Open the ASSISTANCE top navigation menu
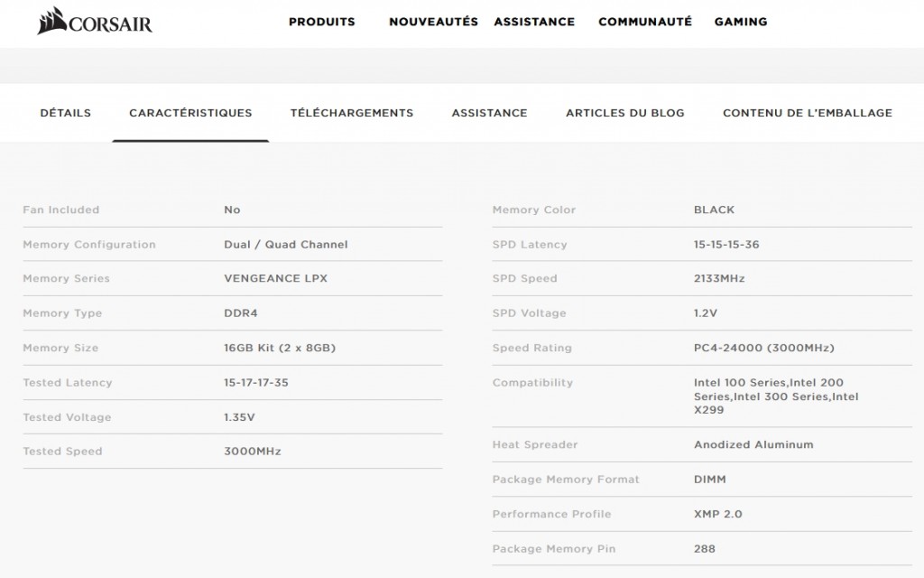Screen dimensions: 924x578 coord(534,22)
